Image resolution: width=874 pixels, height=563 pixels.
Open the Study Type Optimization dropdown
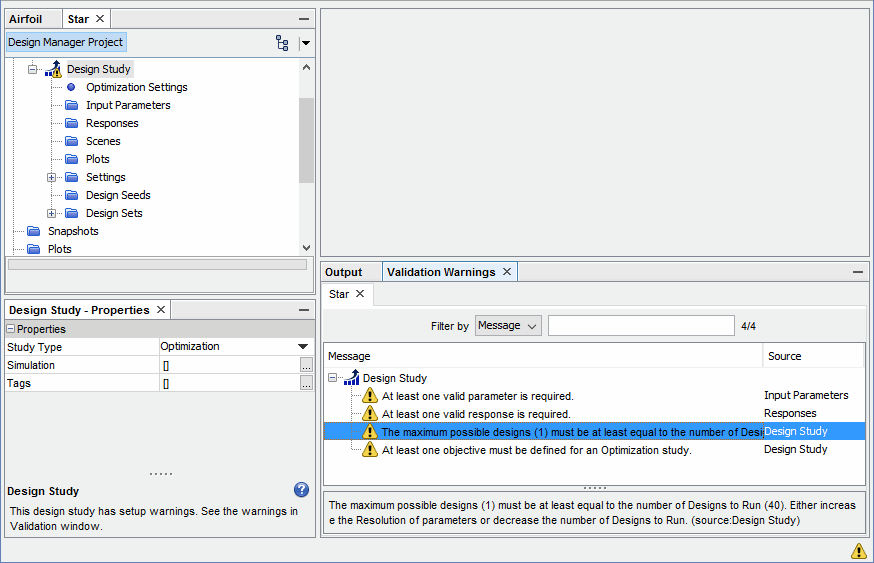pos(303,347)
